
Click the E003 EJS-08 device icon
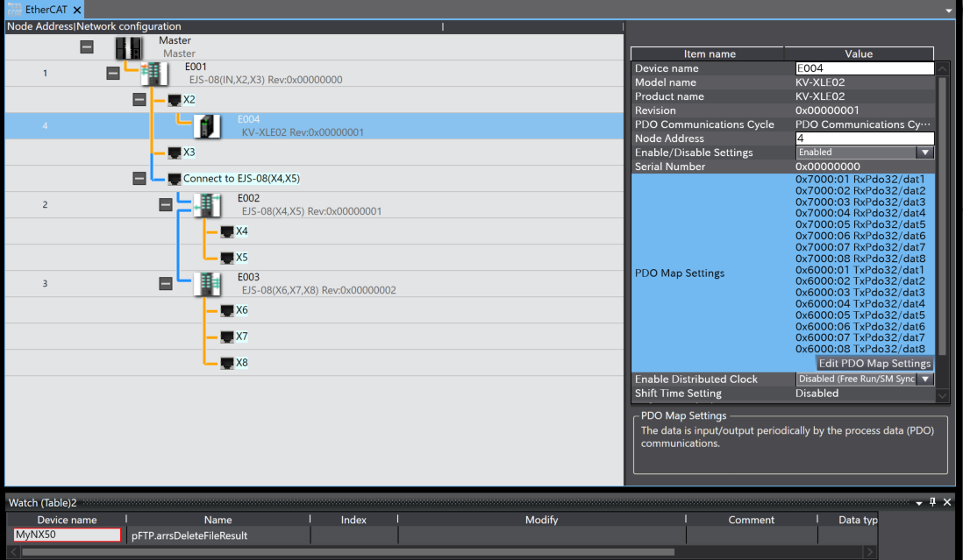point(207,284)
